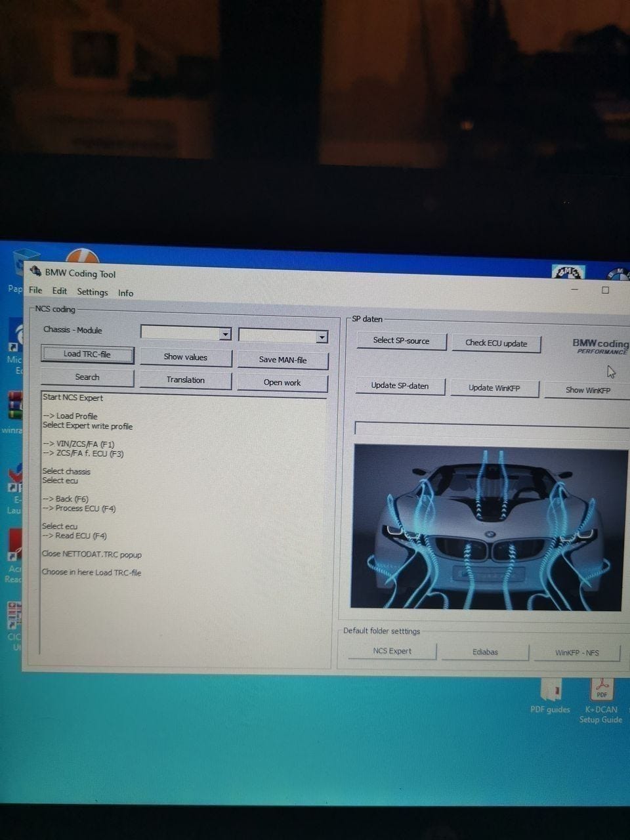This screenshot has width=630, height=840.
Task: Click Show WinKFP button
Action: pyautogui.click(x=587, y=390)
